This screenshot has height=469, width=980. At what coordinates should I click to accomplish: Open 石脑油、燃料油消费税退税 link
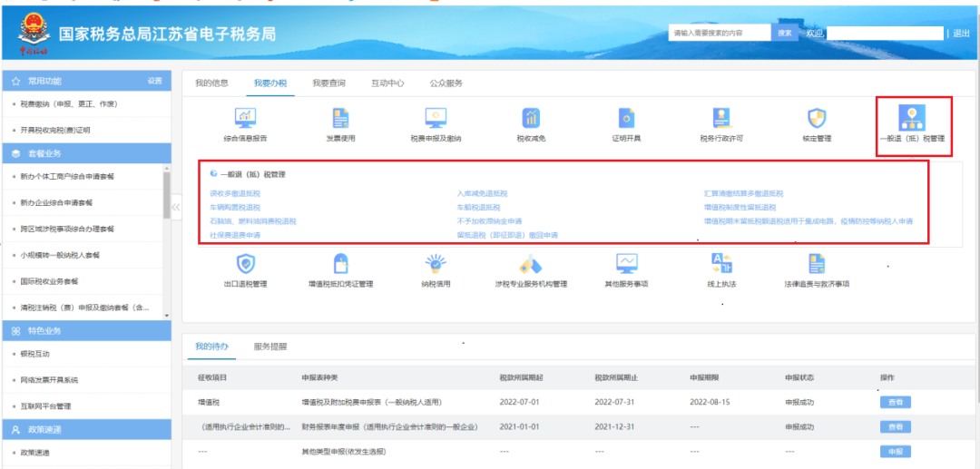[253, 221]
